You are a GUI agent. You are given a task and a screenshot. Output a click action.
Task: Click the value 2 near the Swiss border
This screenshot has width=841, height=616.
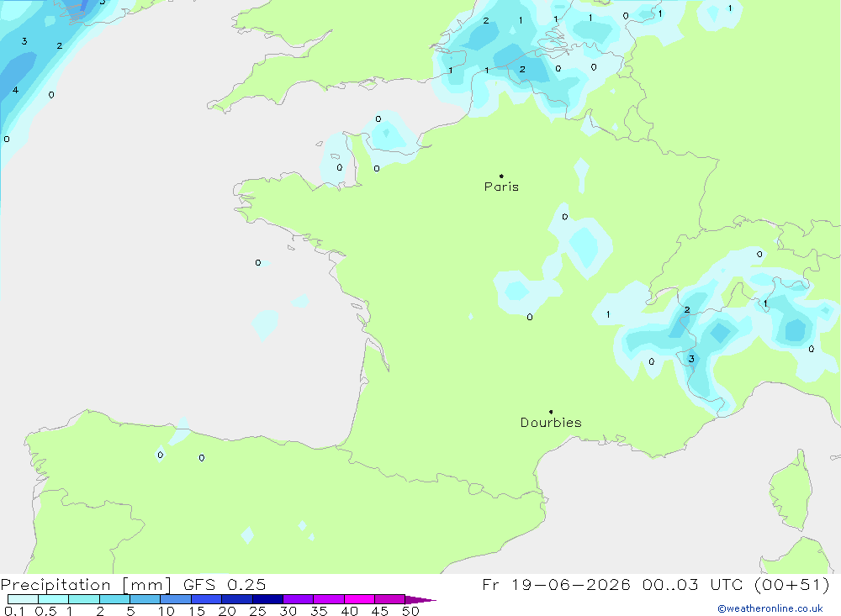[687, 310]
